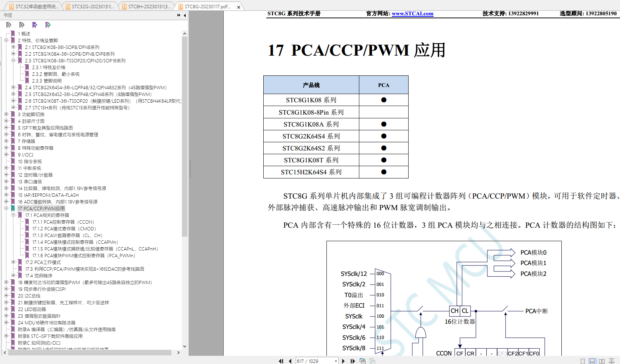
Task: Expand the 3 功能脚切换 bookmark
Action: (6, 114)
